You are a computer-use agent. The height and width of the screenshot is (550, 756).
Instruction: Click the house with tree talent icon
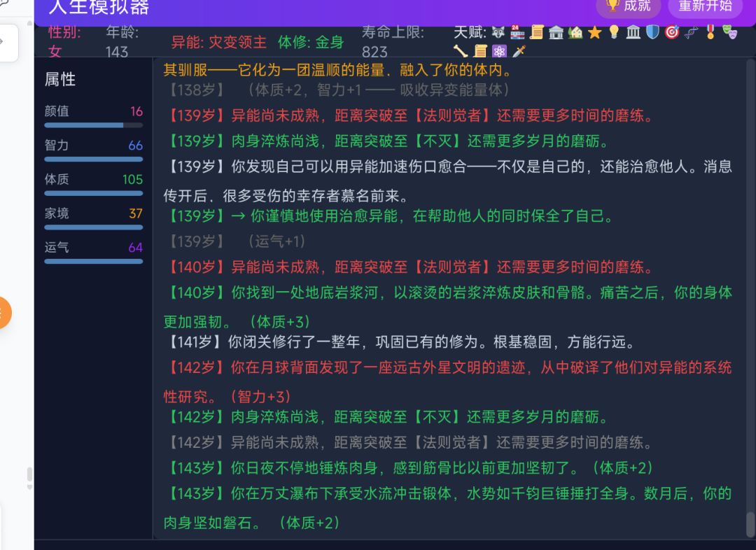(575, 32)
